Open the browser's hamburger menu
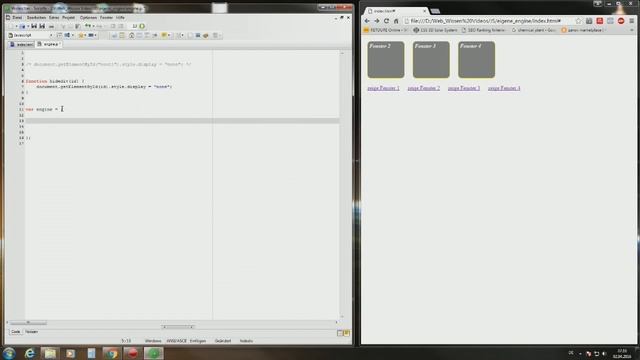The image size is (640, 360). point(631,21)
